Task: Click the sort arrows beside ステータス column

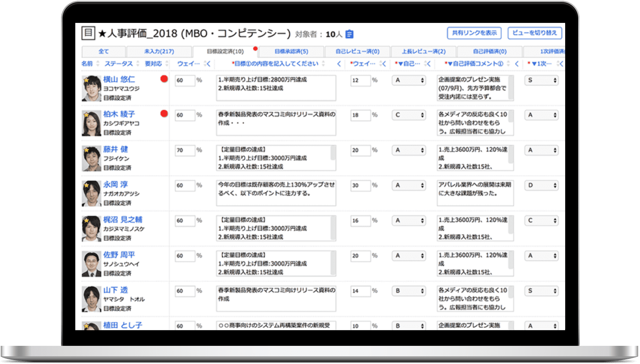Action: coord(138,64)
